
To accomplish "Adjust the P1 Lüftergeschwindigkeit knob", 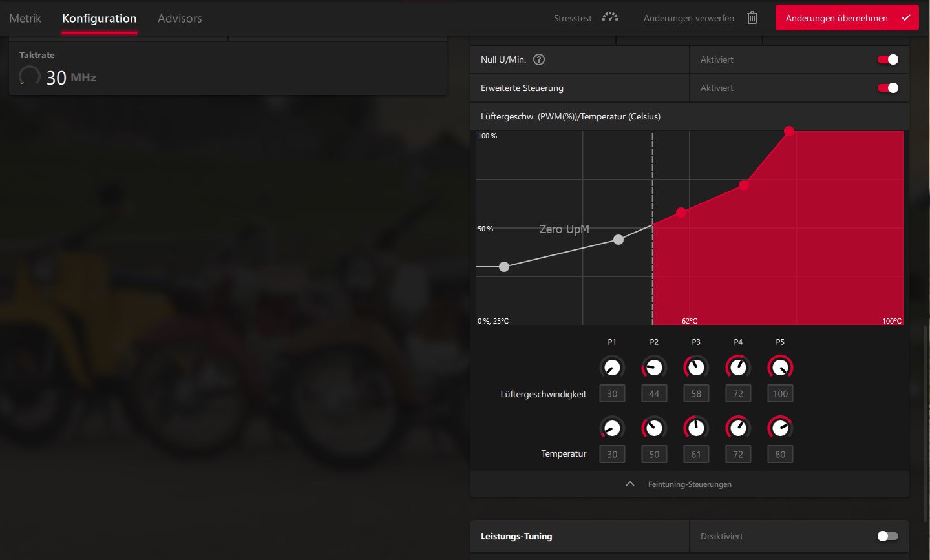I will 612,368.
